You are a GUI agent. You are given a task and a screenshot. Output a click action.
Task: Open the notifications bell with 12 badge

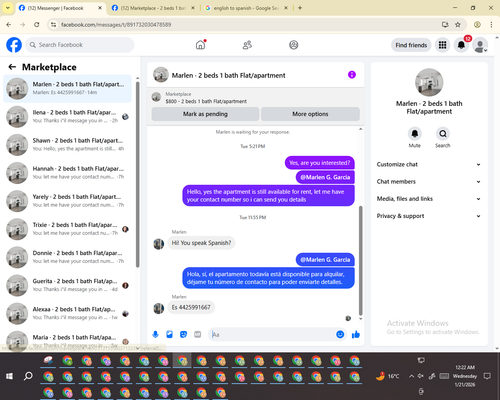461,45
